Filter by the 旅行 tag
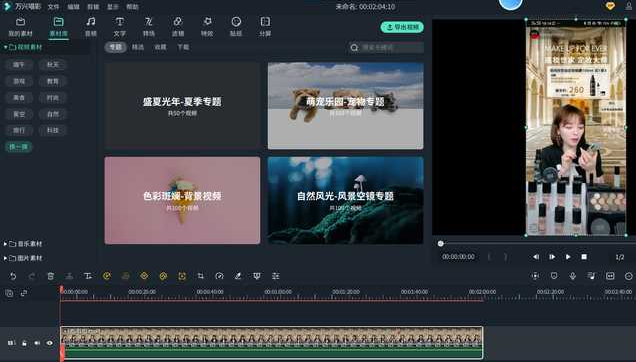Viewport: 636px width, 362px height. [x=19, y=130]
